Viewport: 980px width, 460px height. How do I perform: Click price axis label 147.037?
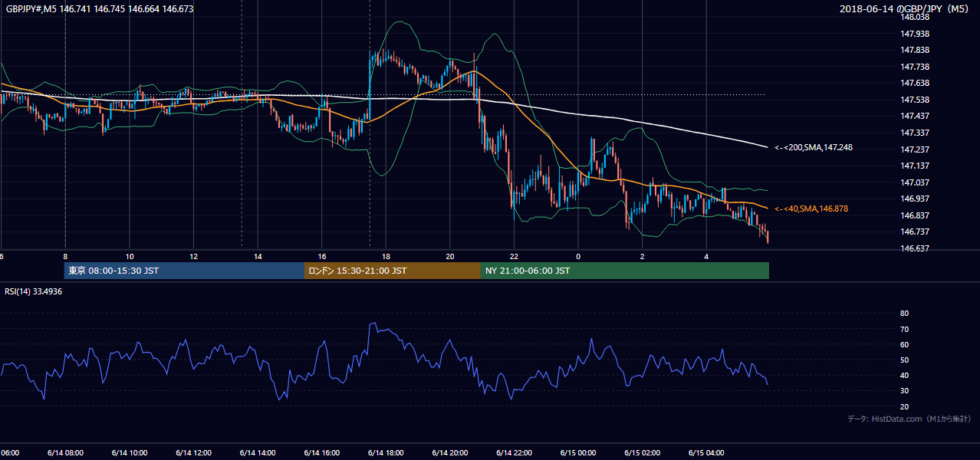tap(916, 182)
